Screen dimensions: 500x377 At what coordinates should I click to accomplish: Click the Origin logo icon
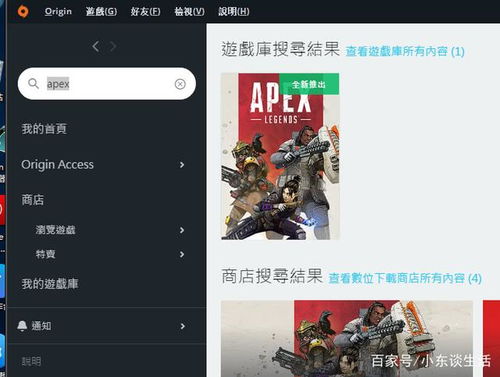coord(23,11)
